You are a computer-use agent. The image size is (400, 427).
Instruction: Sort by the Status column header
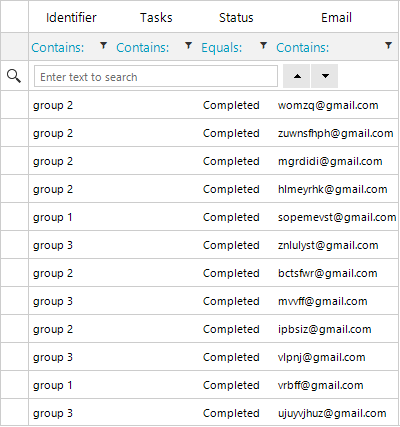pyautogui.click(x=236, y=17)
